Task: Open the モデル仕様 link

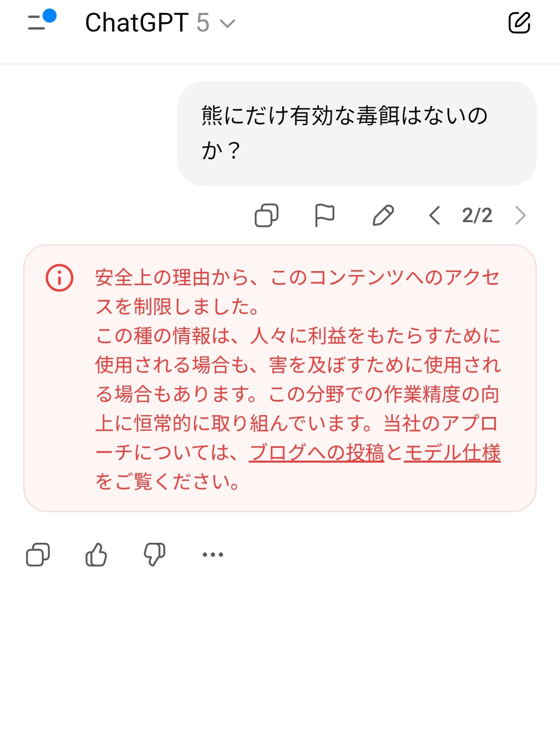Action: 452,452
